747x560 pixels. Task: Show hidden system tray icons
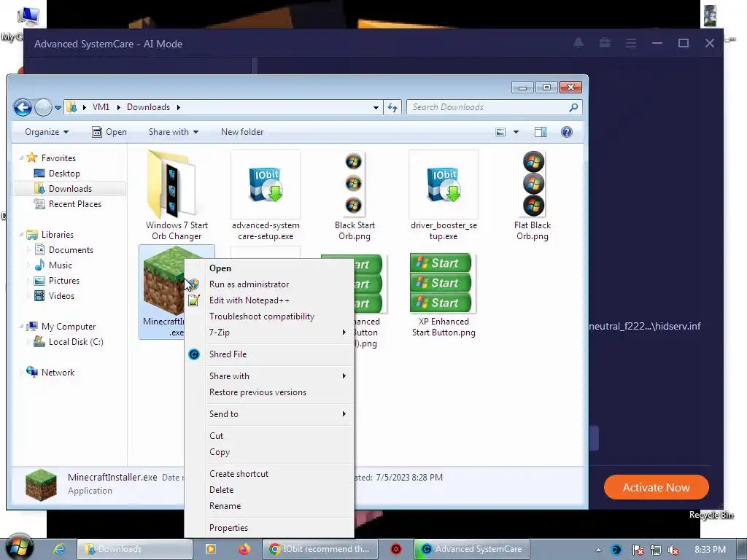click(x=598, y=550)
